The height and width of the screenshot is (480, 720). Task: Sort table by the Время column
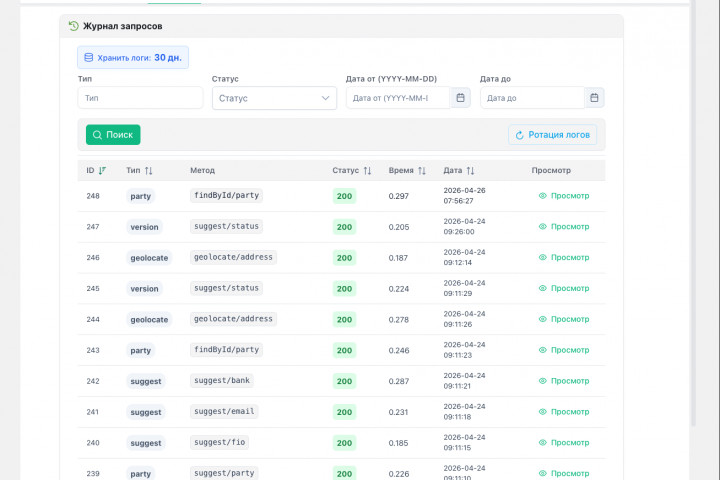(422, 171)
